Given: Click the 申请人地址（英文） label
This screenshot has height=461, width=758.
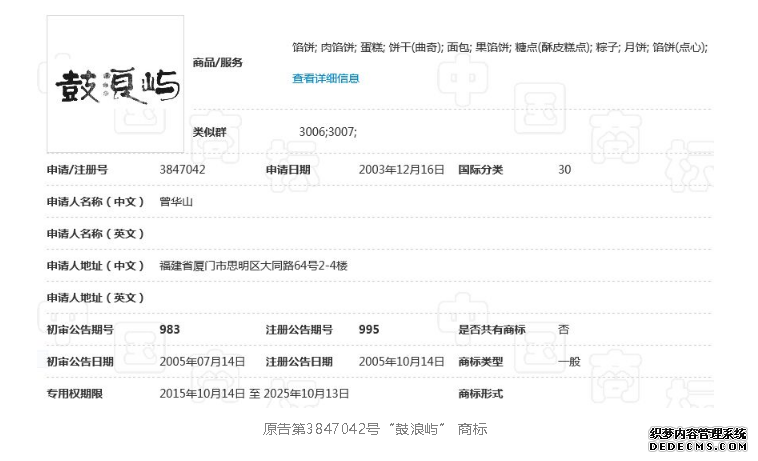Looking at the screenshot, I should click(x=96, y=298).
